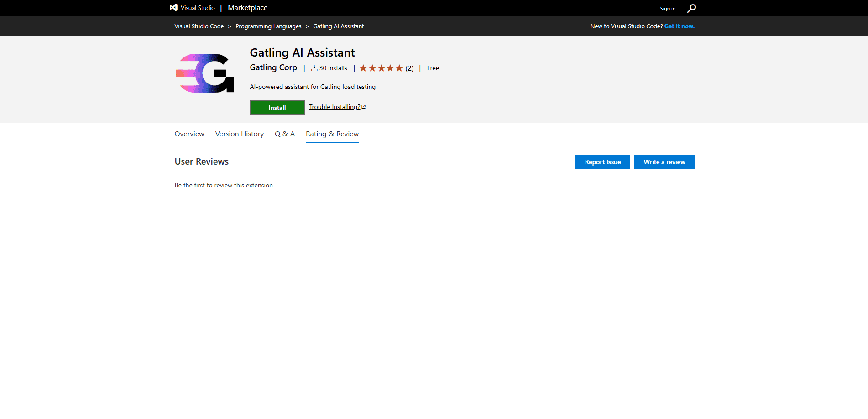Click the 'Get it now.' link
The height and width of the screenshot is (419, 868).
tap(680, 26)
